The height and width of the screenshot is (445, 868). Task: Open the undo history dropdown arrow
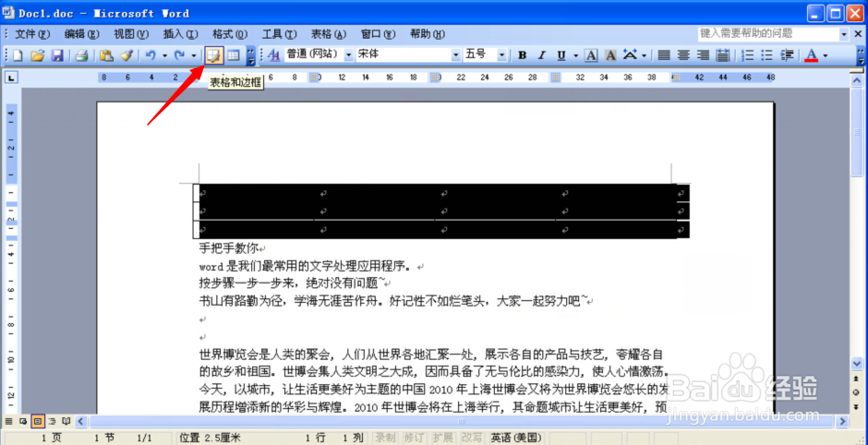tap(164, 55)
